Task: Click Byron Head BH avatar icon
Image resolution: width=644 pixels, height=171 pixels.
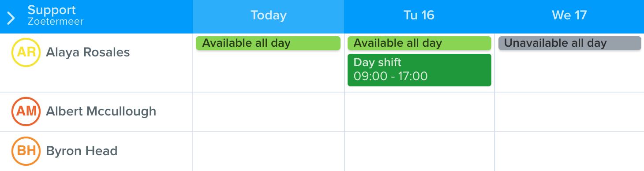Action: [x=26, y=151]
